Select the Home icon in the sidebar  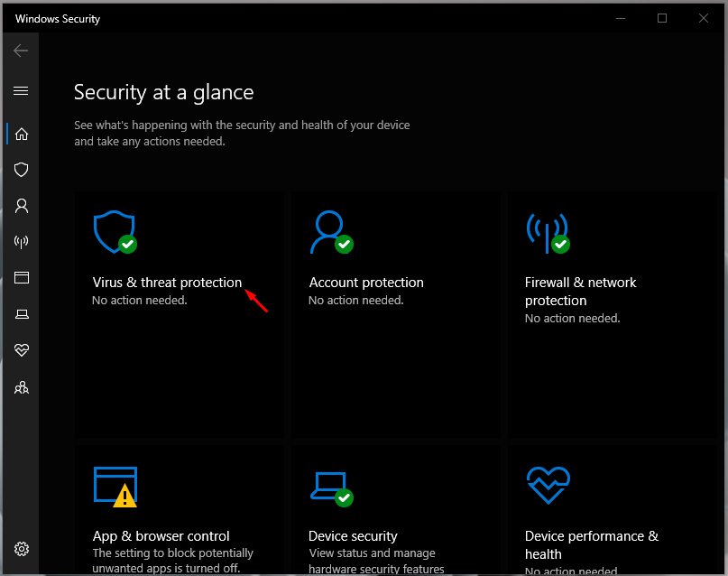22,134
